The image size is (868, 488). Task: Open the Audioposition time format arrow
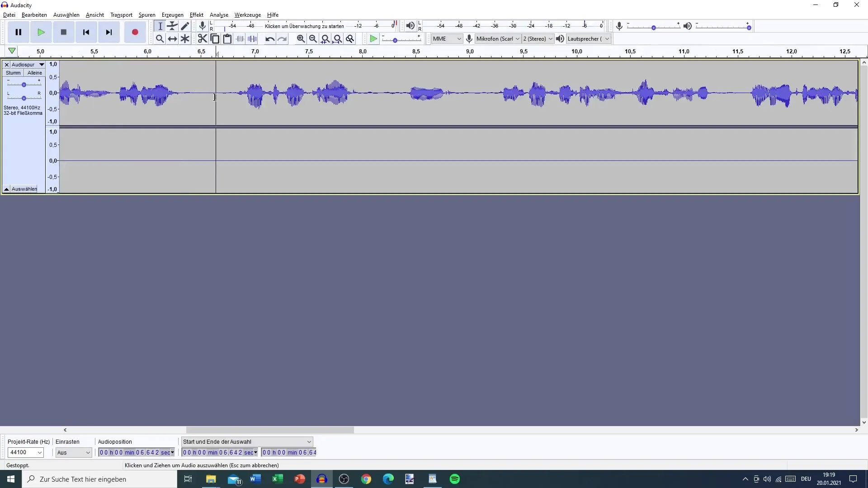tap(172, 452)
